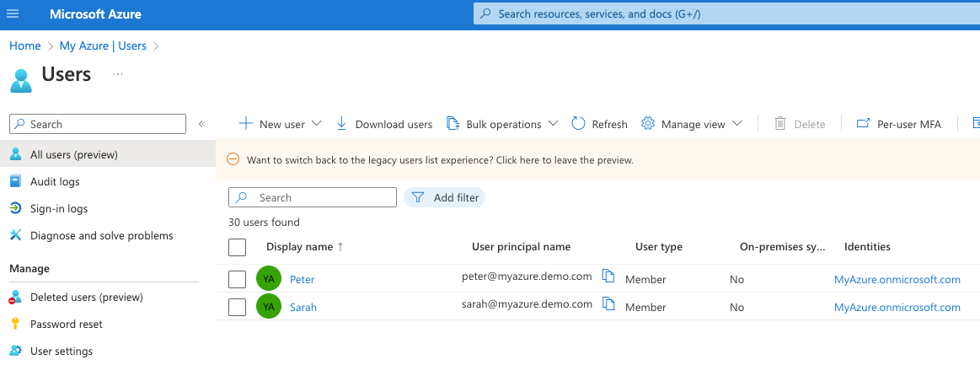Click the Users page avatar icon

[20, 81]
